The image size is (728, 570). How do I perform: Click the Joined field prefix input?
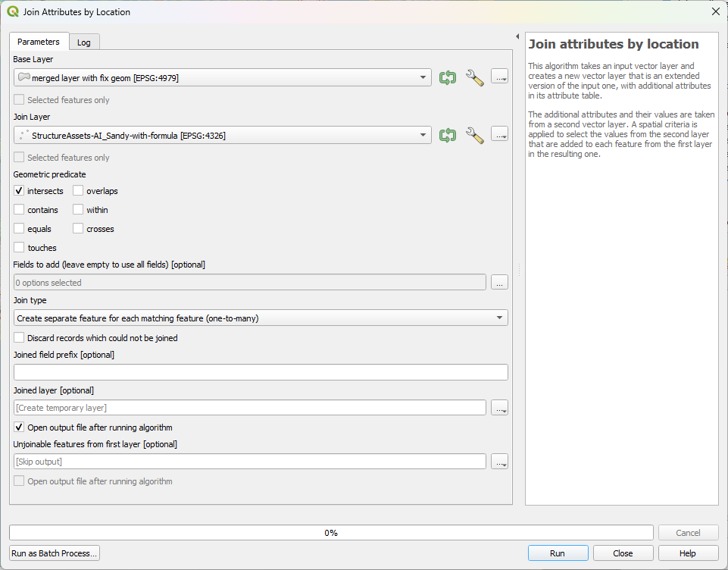(261, 372)
